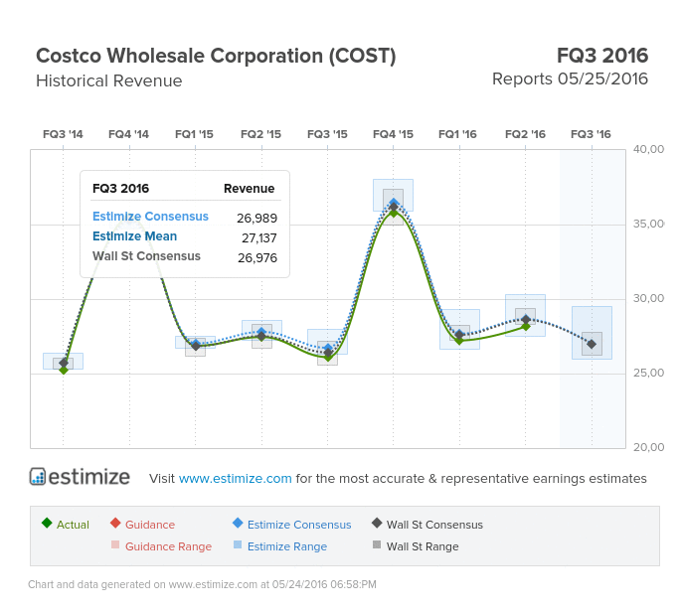This screenshot has height=616, width=681.
Task: Click the Costco Wholesale Corporation (COST) title
Action: (x=216, y=56)
